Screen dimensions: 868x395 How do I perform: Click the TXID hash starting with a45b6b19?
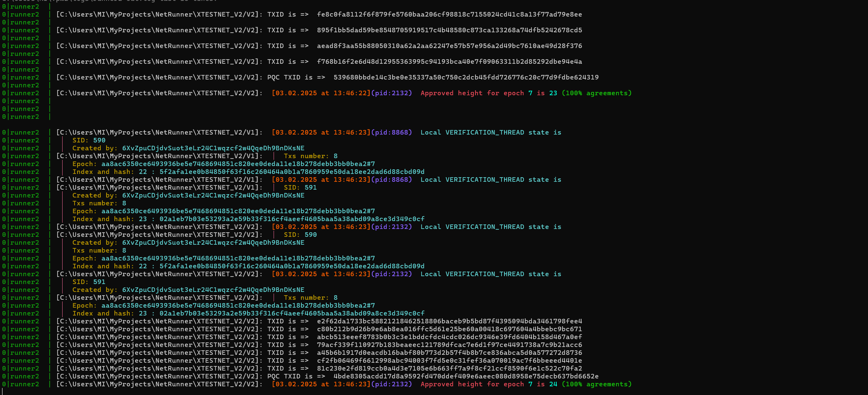coord(449,353)
